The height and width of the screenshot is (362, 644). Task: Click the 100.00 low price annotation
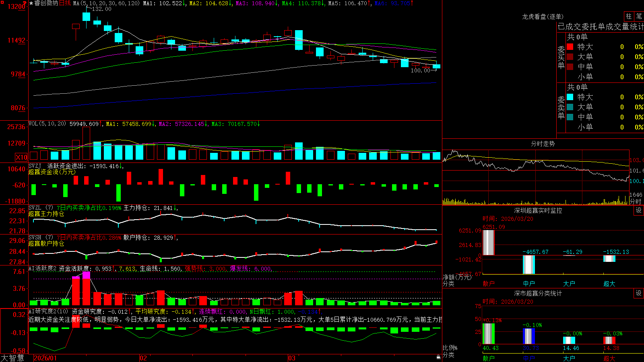click(420, 70)
